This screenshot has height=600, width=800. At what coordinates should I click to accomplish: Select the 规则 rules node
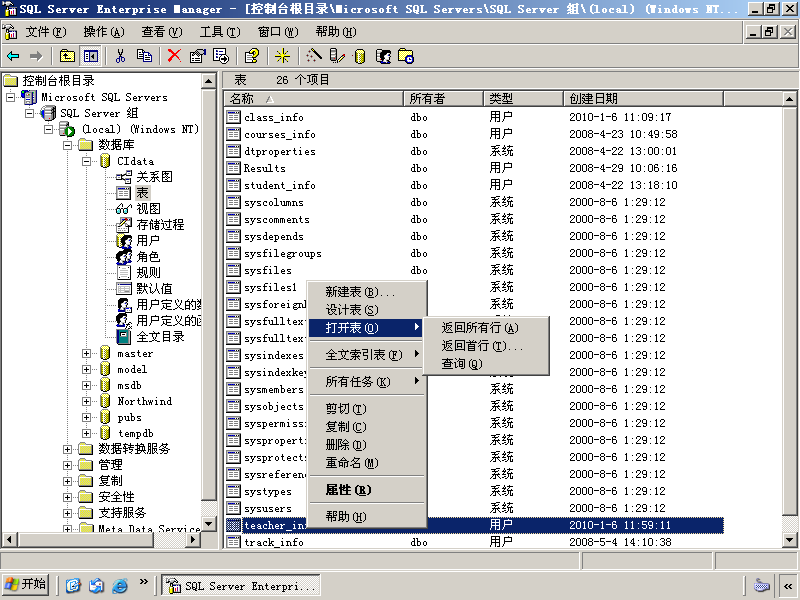(148, 272)
